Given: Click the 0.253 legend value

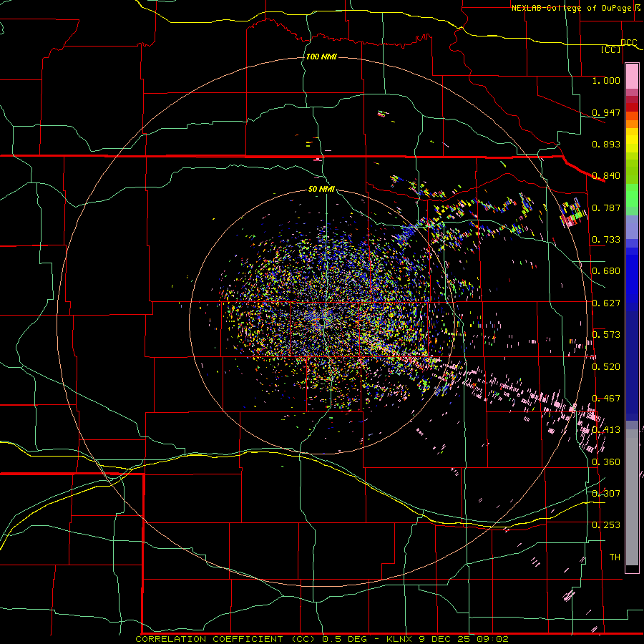Looking at the screenshot, I should [606, 525].
